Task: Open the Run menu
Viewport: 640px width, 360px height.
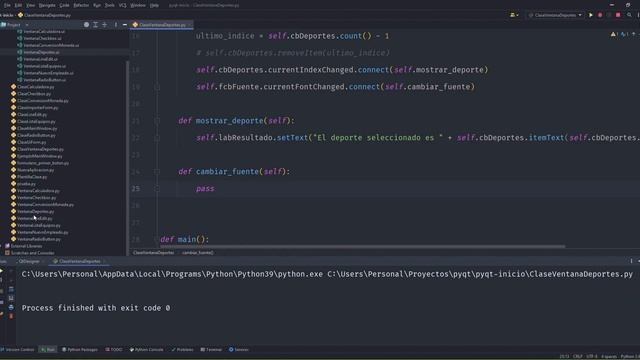Action: point(97,5)
